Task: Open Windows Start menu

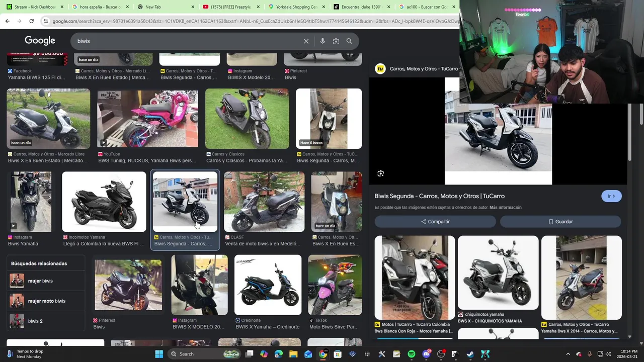Action: click(159, 354)
